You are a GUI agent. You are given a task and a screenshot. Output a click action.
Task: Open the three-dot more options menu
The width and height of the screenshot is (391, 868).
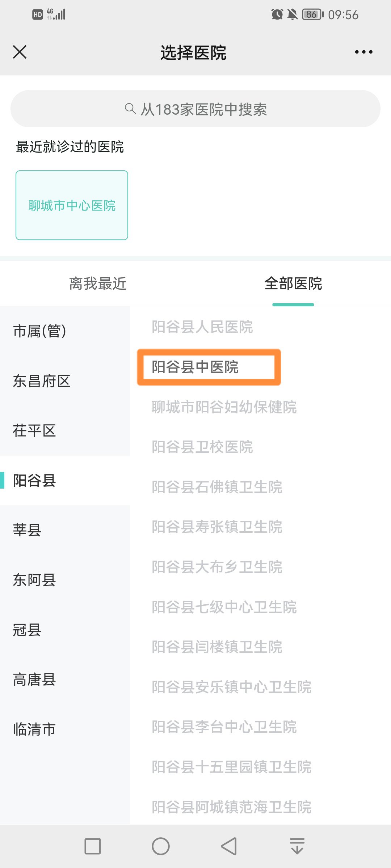point(363,52)
